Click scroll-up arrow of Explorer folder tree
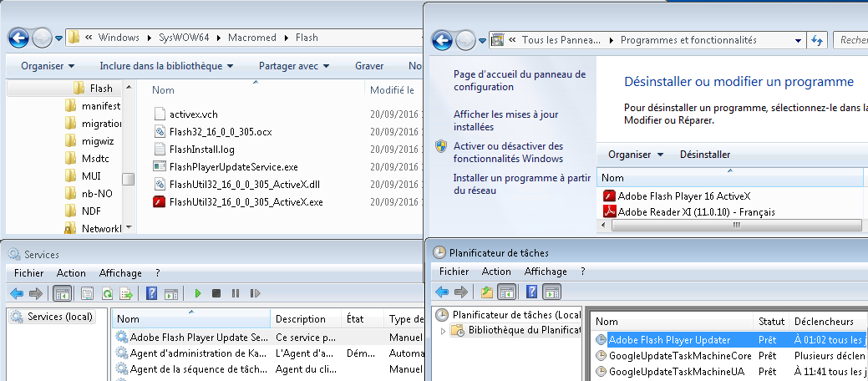 (129, 87)
